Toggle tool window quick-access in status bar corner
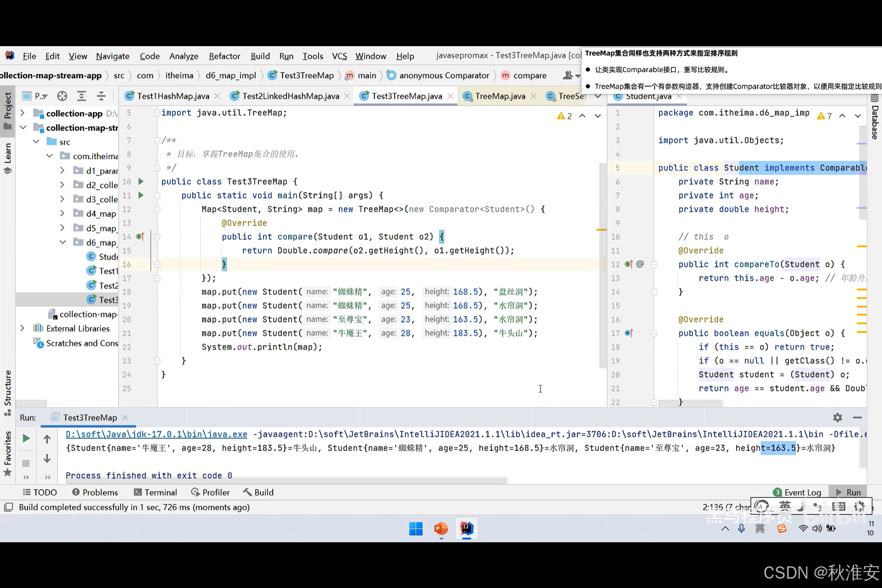 pos(8,507)
